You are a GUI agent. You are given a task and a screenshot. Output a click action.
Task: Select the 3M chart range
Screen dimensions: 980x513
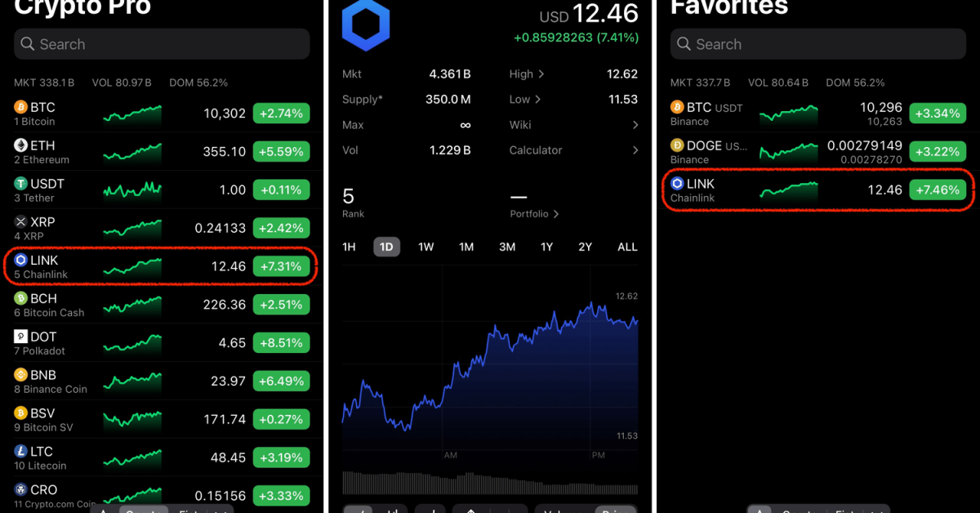point(507,247)
